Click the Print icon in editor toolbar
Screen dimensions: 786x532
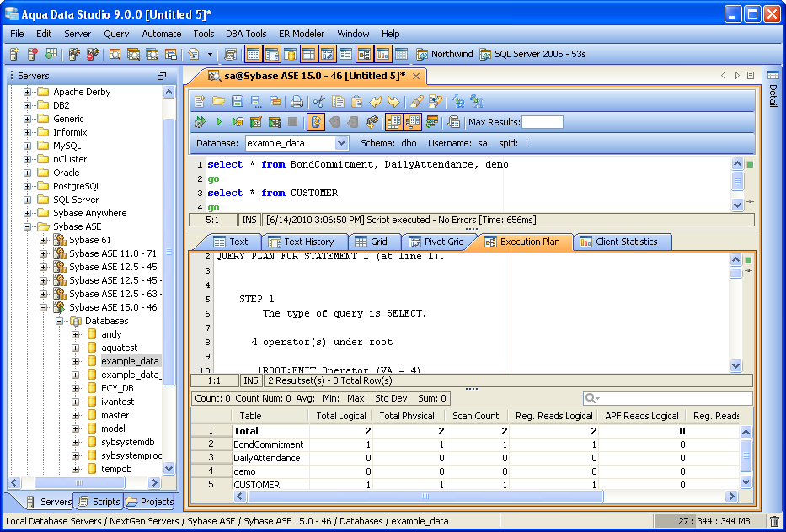point(297,102)
